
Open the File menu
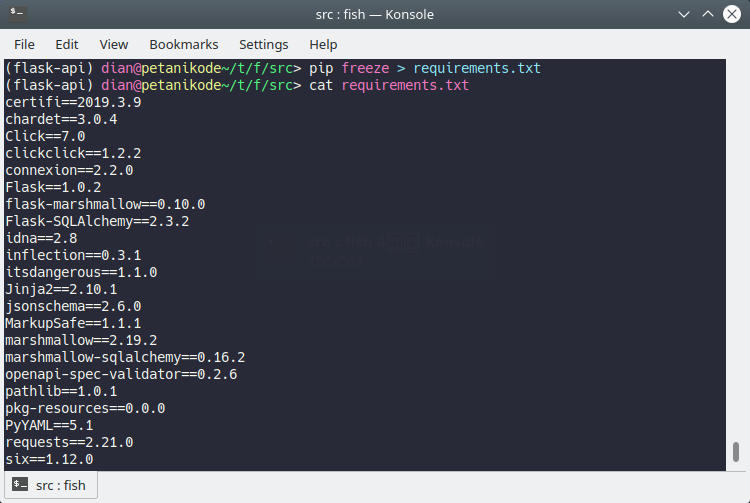point(24,44)
